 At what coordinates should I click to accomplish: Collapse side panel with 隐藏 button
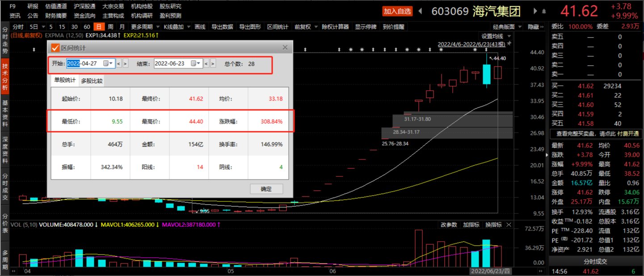coord(533,27)
